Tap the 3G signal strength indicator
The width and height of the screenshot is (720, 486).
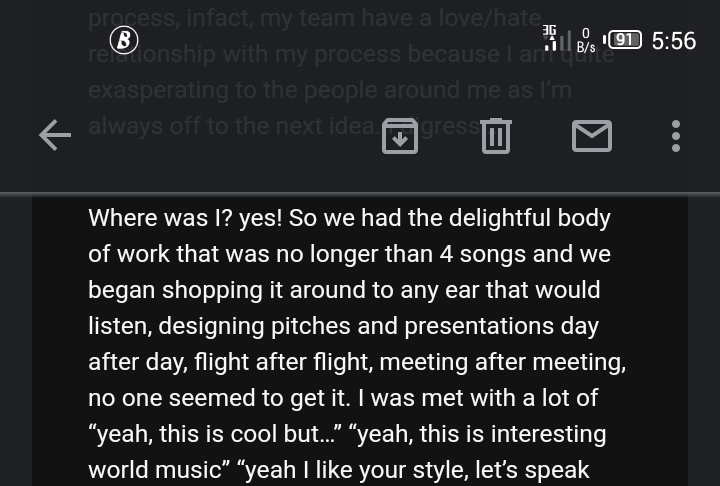click(x=552, y=40)
